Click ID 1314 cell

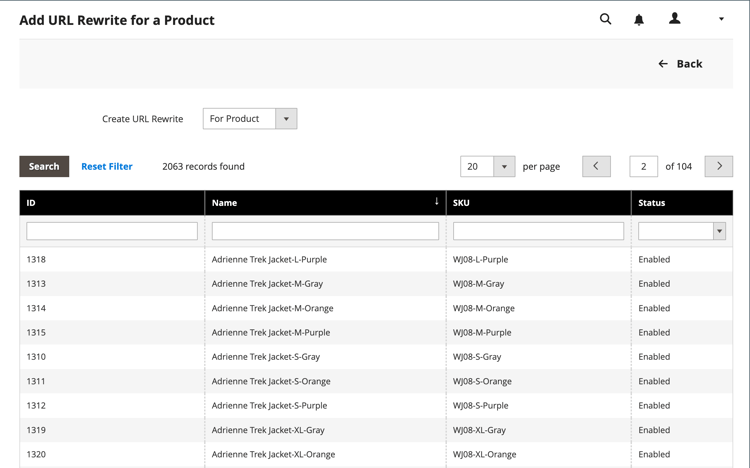click(x=112, y=308)
